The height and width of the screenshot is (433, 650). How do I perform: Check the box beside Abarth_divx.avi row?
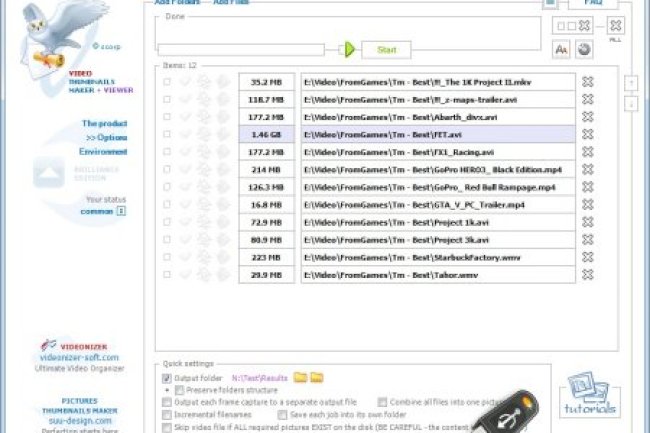point(168,117)
